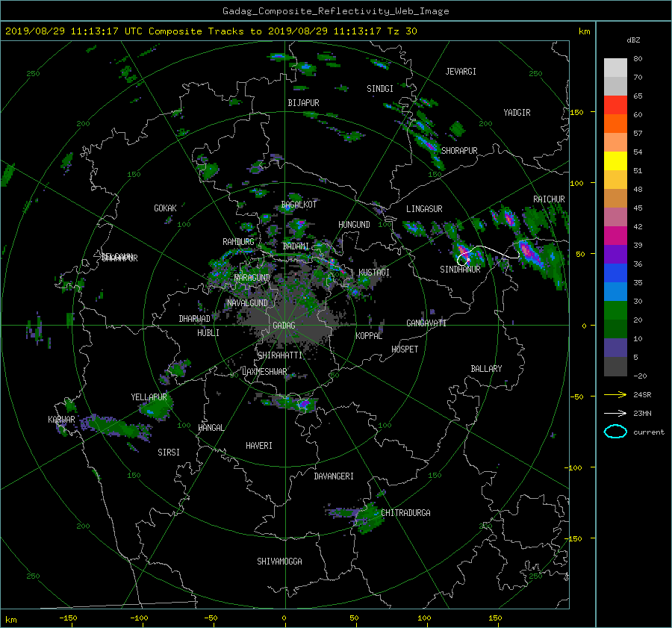Click the HOSPET city label

tap(405, 349)
